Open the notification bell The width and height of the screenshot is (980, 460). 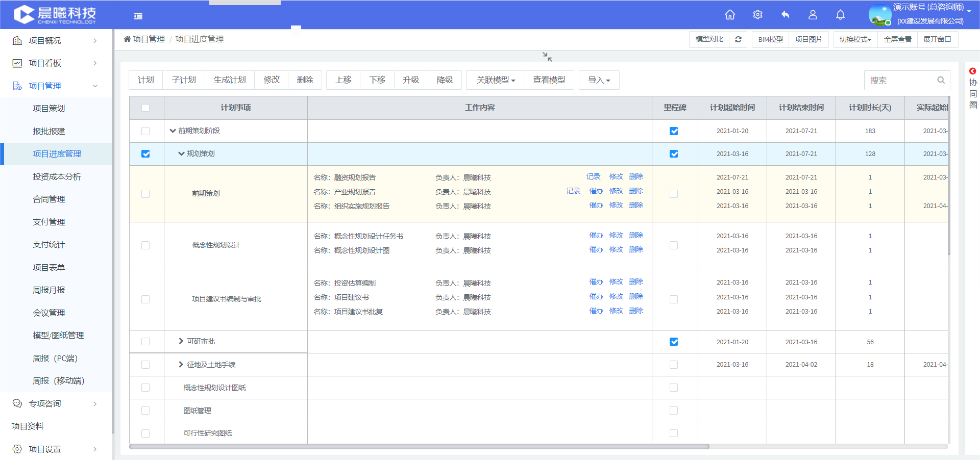click(x=840, y=15)
